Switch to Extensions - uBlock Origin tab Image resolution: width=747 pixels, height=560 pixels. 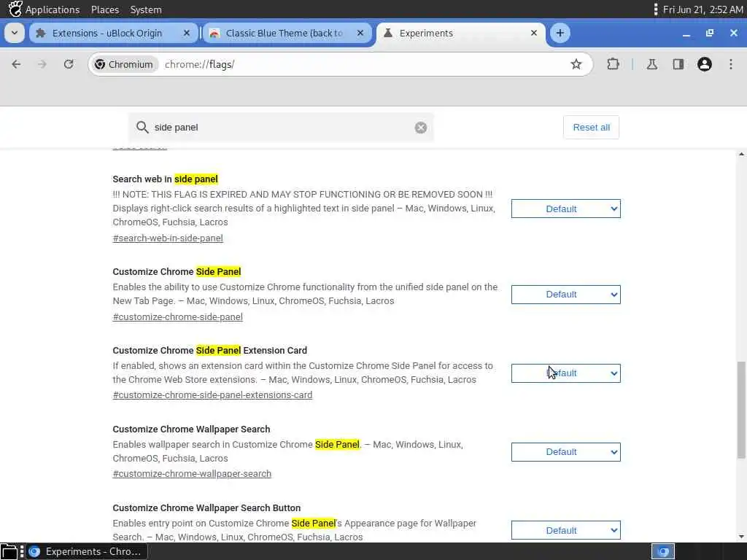click(113, 33)
